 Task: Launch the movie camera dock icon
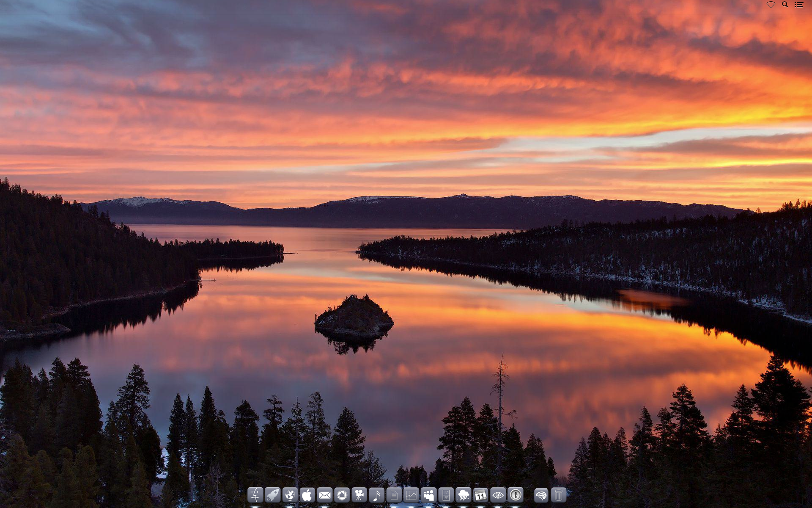359,494
